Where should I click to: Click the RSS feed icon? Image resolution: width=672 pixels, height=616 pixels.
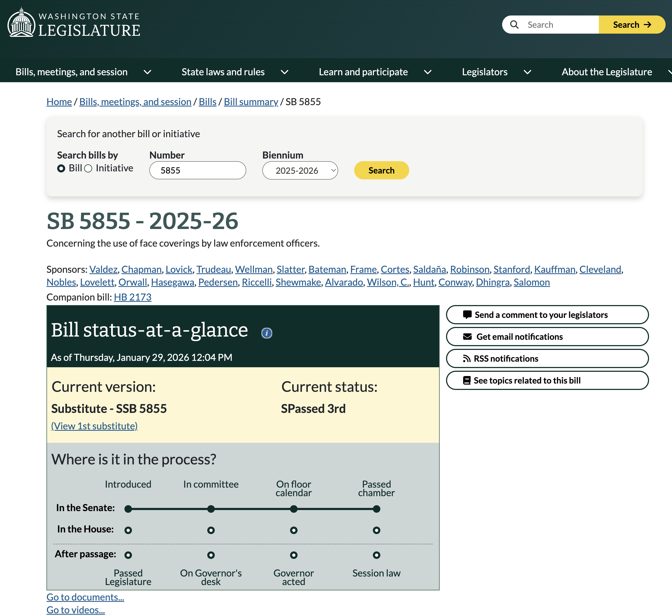click(x=466, y=358)
